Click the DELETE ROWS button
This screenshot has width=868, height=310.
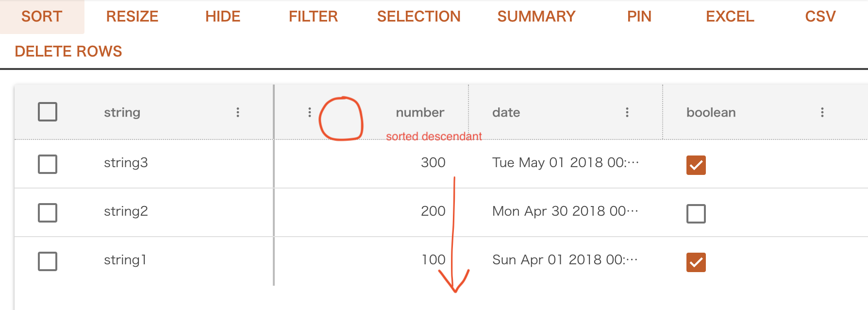tap(68, 51)
